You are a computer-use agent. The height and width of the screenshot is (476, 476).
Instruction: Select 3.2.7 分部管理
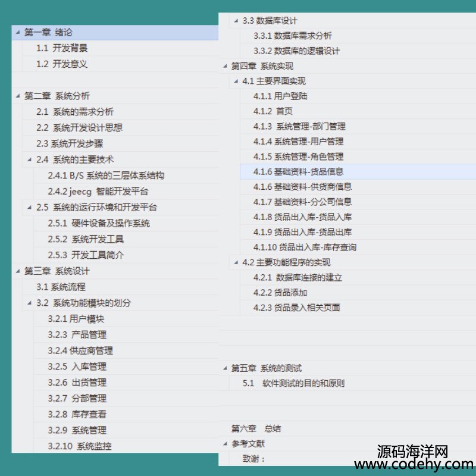click(77, 399)
